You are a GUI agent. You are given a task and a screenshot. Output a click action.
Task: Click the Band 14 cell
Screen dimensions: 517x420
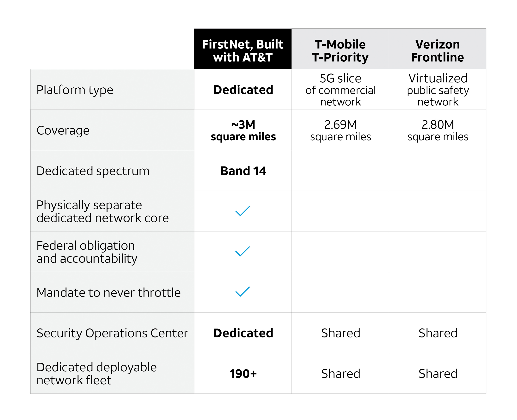[243, 171]
